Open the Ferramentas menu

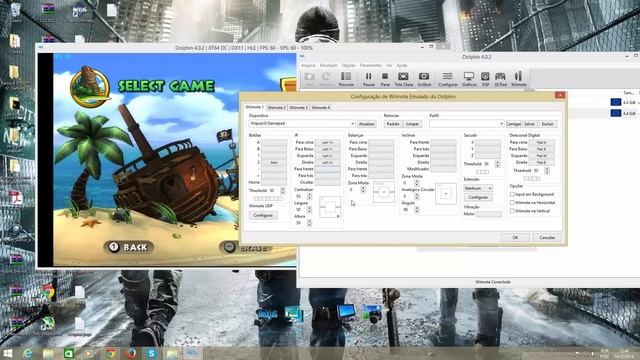(371, 65)
